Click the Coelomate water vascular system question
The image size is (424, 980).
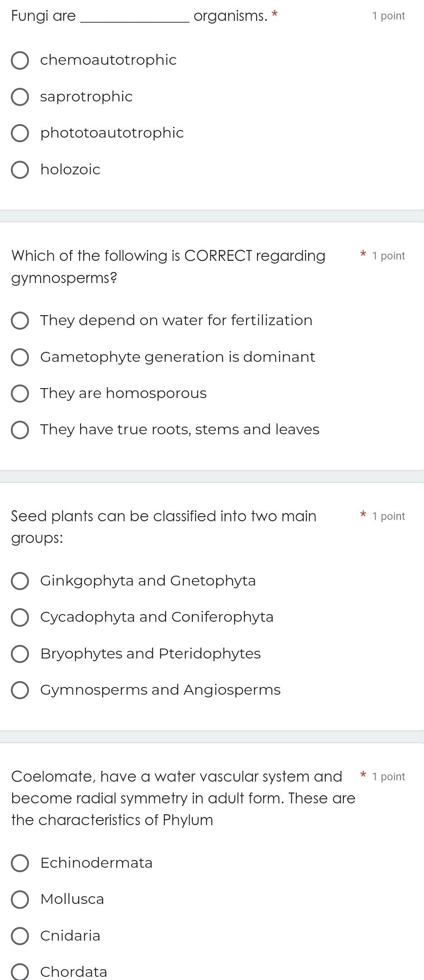(183, 798)
